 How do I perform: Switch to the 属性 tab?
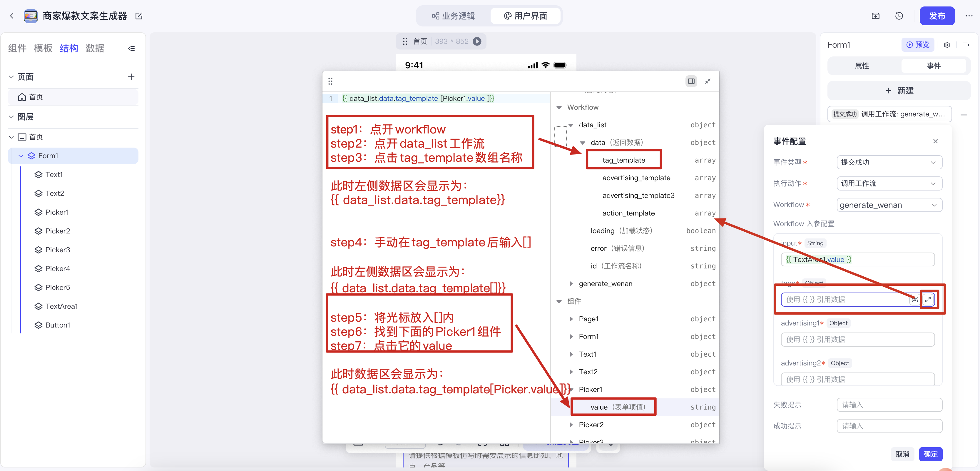[x=862, y=66]
